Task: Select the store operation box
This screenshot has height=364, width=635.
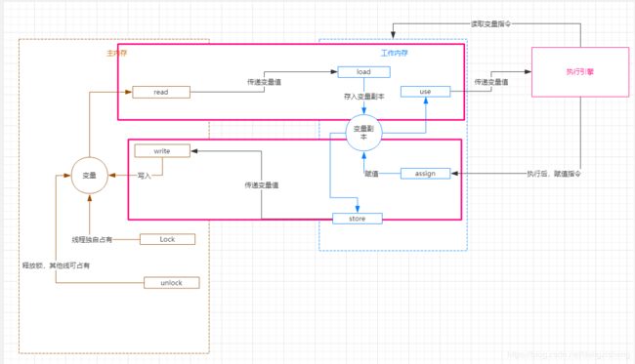Action: tap(358, 219)
